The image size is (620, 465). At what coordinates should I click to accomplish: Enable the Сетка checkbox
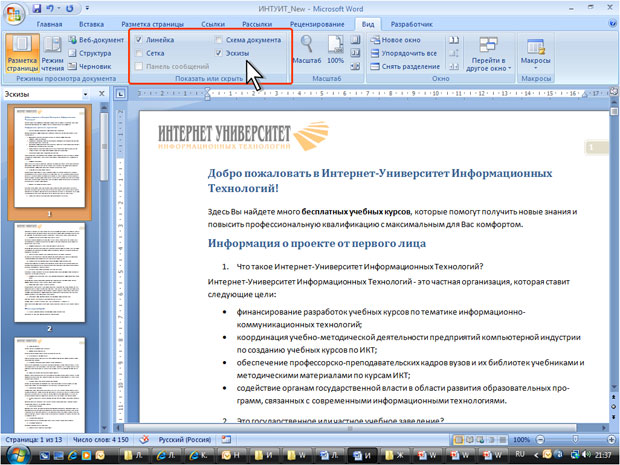tap(139, 53)
